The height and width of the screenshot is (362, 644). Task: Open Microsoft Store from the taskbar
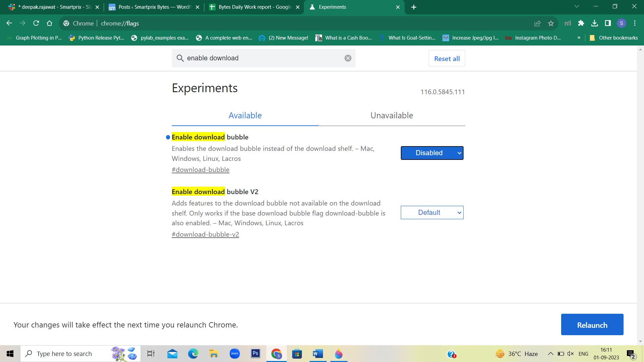[297, 354]
